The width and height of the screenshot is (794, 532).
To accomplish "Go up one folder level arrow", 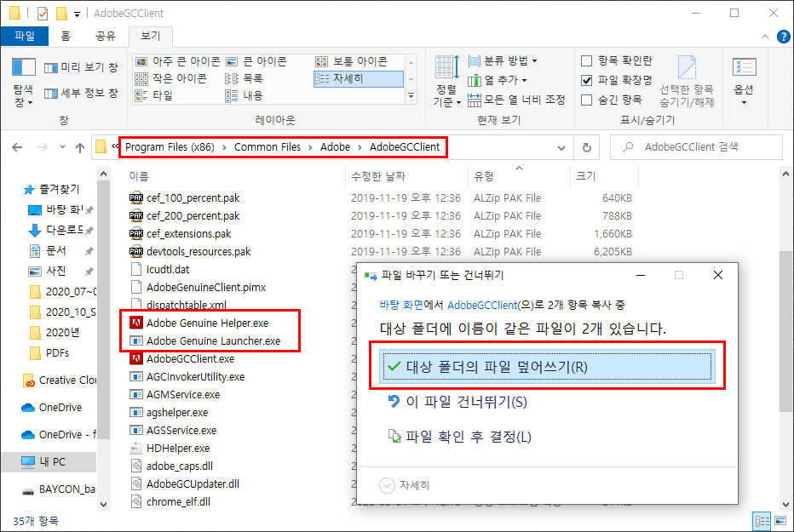I will click(x=79, y=147).
